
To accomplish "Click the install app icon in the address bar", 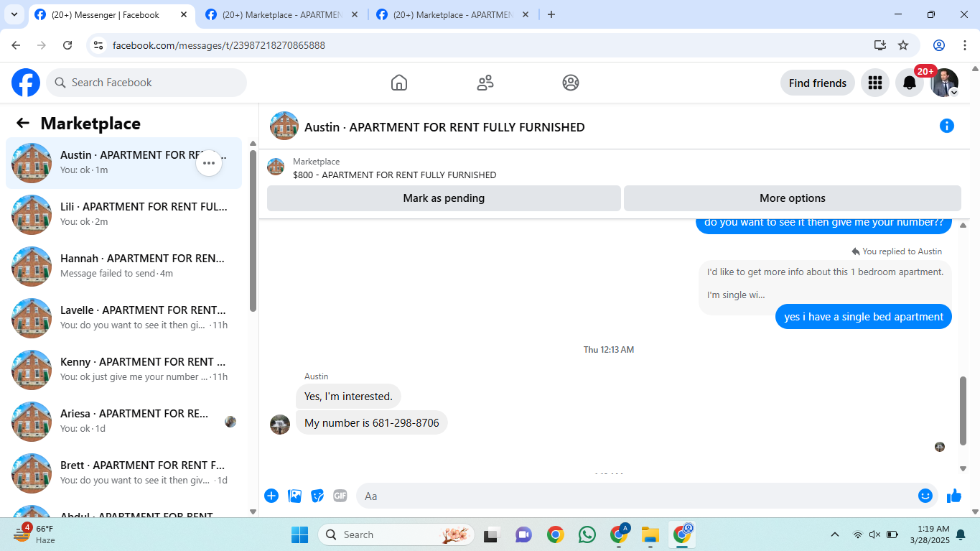I will tap(880, 45).
